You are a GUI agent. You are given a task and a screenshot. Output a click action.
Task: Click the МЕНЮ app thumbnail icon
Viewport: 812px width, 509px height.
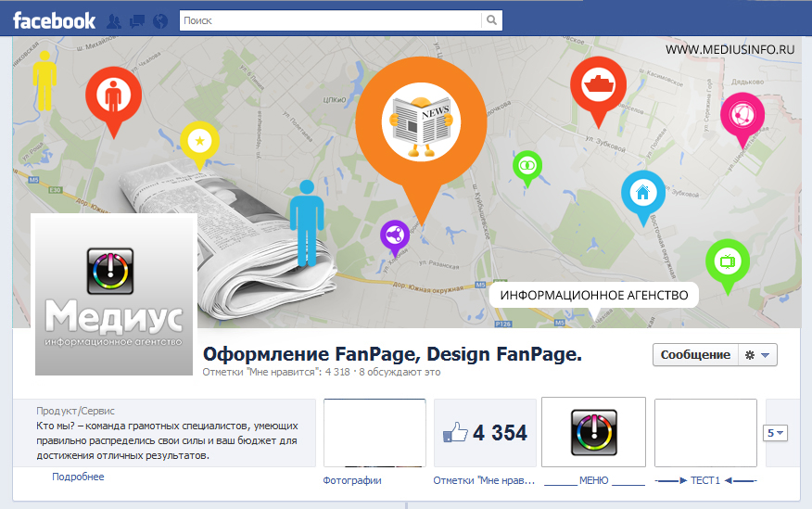[593, 432]
